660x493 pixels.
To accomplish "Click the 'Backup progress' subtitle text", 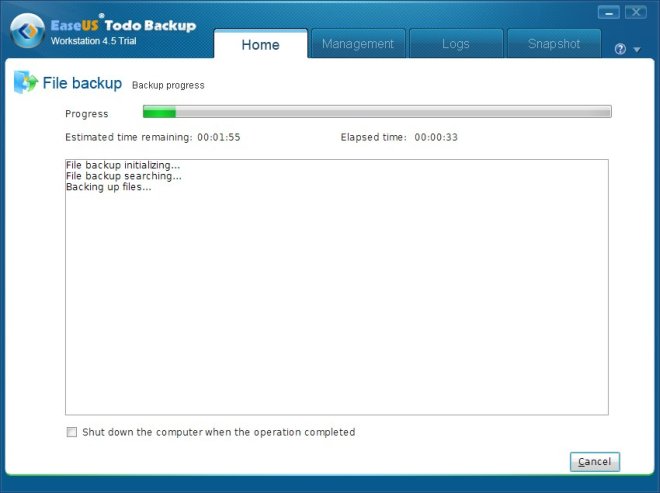I will tap(168, 85).
